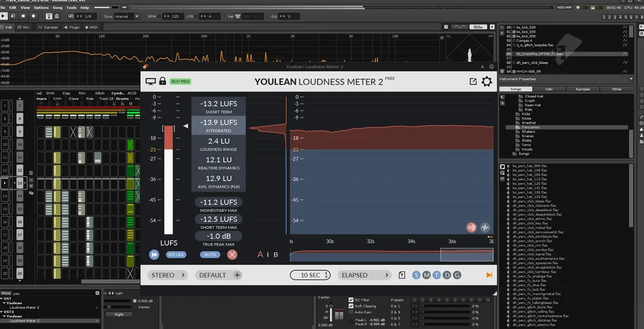Open the View menu
The width and height of the screenshot is (644, 329).
click(25, 7)
